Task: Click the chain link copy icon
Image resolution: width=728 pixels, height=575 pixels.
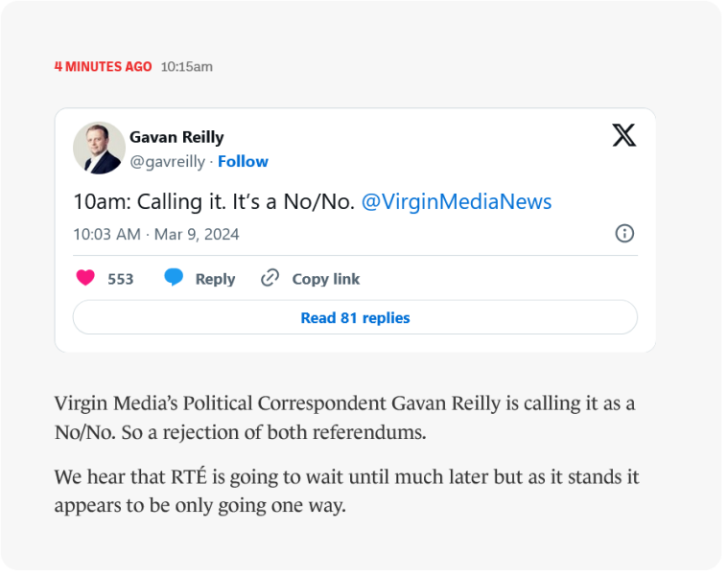Action: pos(270,278)
